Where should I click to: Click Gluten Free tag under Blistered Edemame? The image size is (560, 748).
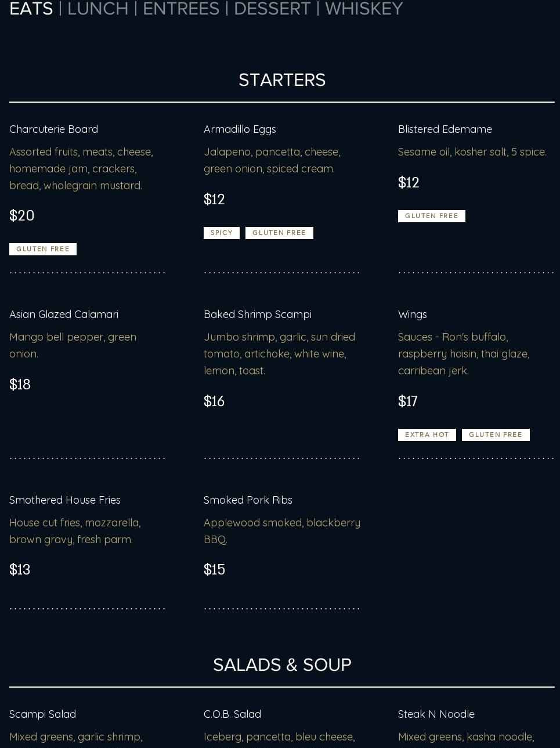click(x=431, y=216)
